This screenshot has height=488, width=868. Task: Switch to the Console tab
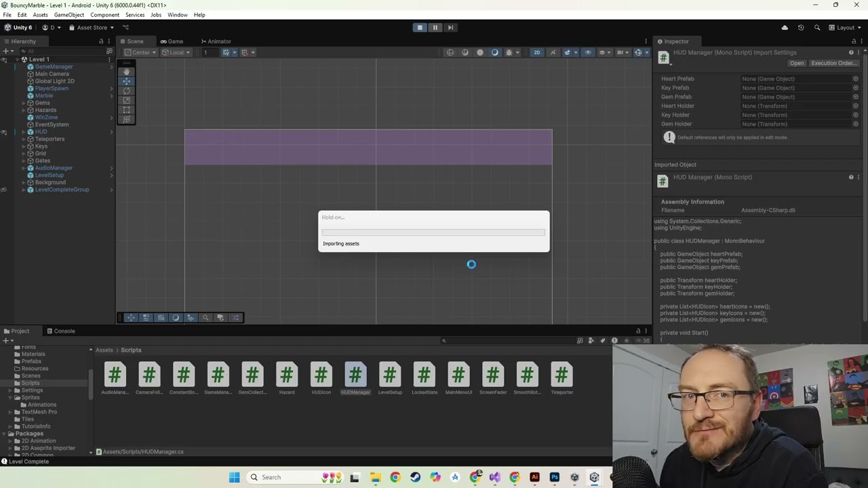60,331
